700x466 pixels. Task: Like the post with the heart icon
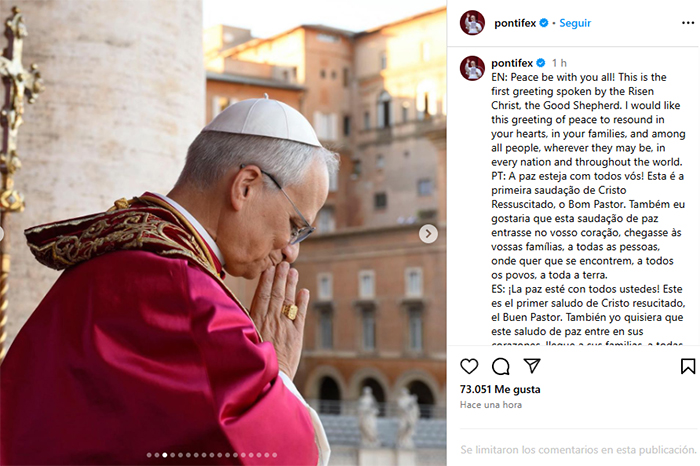pyautogui.click(x=469, y=366)
